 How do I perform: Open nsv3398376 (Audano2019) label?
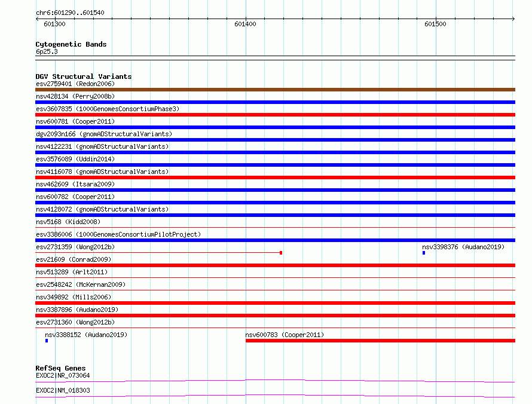tap(463, 247)
